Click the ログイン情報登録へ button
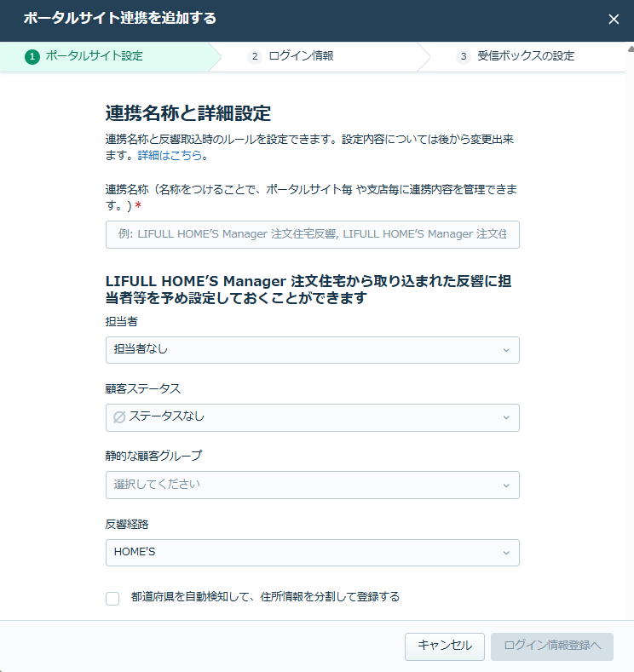Image resolution: width=634 pixels, height=672 pixels. (551, 646)
